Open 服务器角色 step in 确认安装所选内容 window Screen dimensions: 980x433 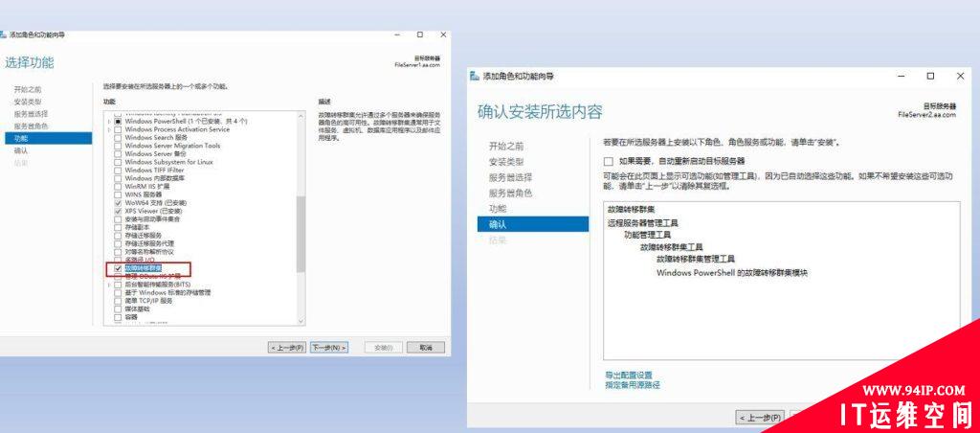click(x=510, y=193)
